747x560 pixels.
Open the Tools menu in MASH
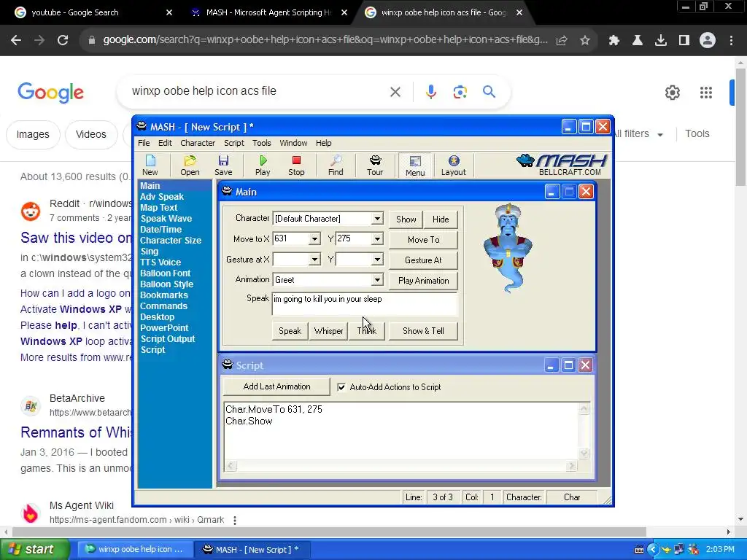[262, 143]
